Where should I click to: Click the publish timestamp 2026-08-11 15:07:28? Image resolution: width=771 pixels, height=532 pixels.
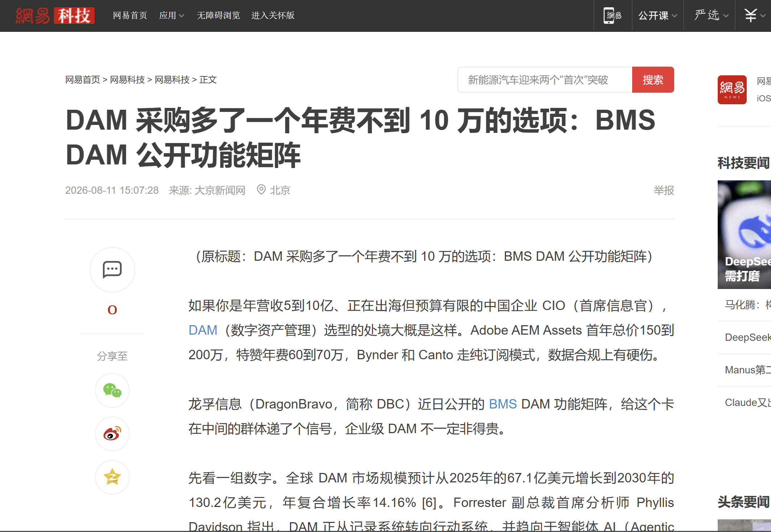pyautogui.click(x=112, y=190)
